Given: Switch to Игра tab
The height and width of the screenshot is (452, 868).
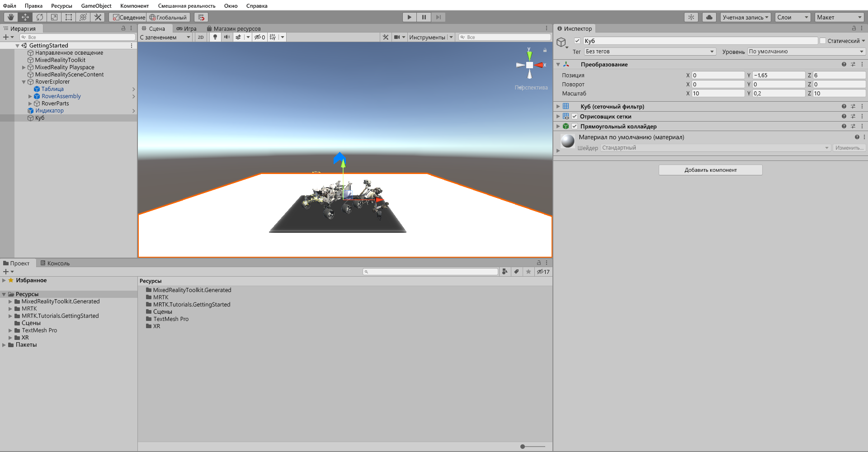Looking at the screenshot, I should click(x=187, y=28).
